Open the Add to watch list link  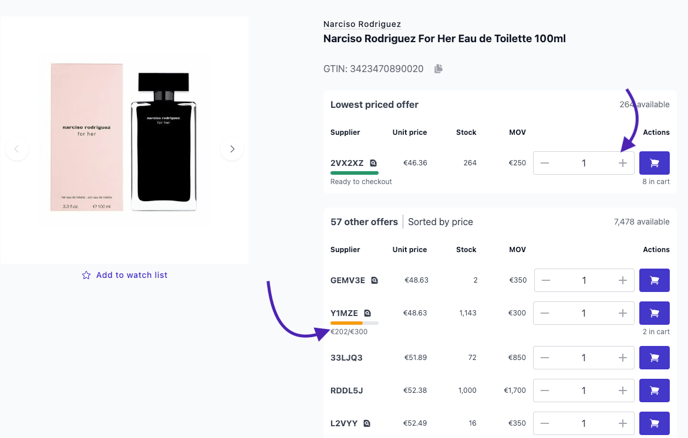132,275
